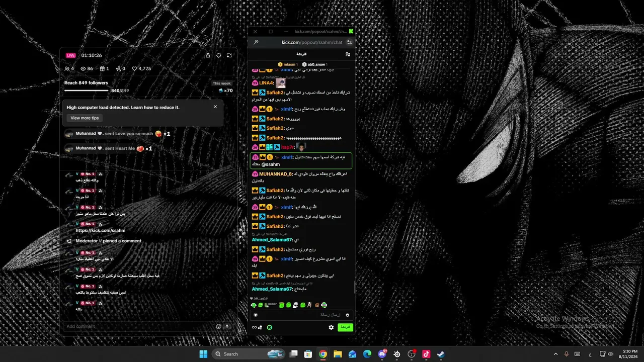This screenshot has height=362, width=644.
Task: Open TikTok app from the taskbar
Action: click(x=426, y=354)
